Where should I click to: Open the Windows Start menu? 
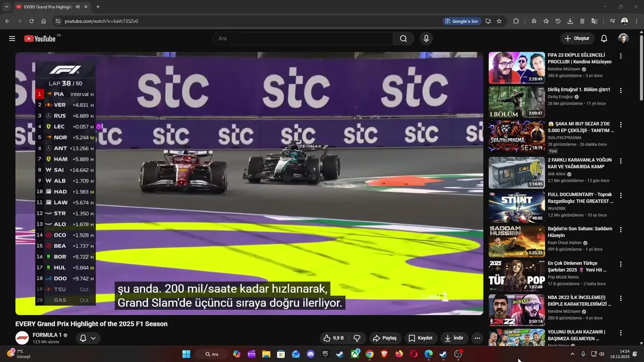click(x=186, y=354)
